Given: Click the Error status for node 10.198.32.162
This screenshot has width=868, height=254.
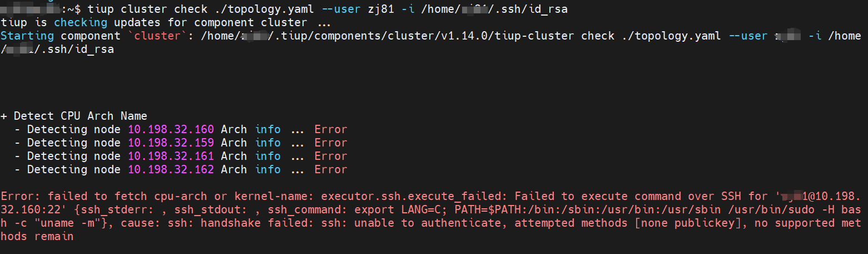Looking at the screenshot, I should 331,169.
